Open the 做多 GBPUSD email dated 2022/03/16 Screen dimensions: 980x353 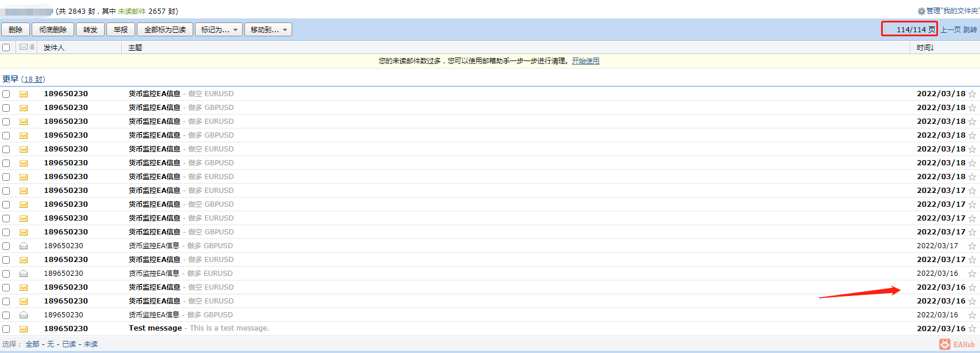pos(181,315)
